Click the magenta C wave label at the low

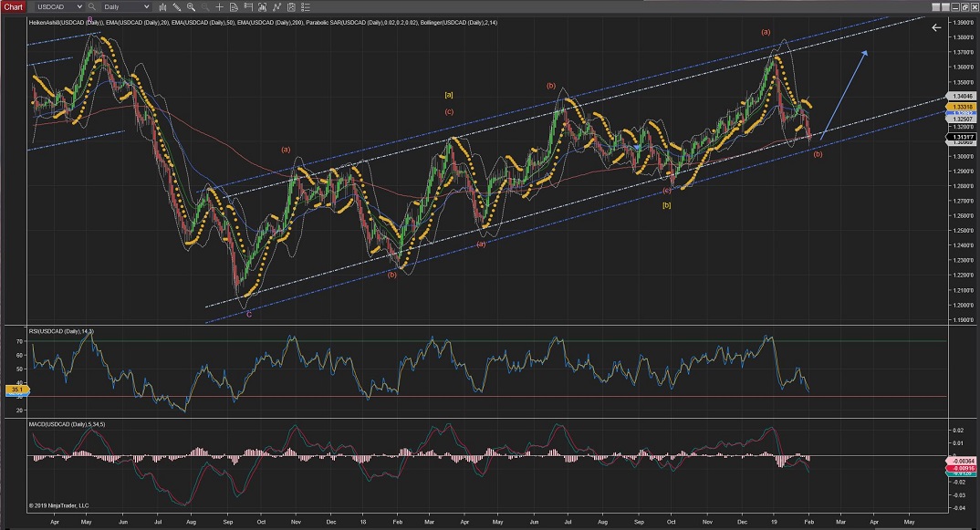pos(249,315)
